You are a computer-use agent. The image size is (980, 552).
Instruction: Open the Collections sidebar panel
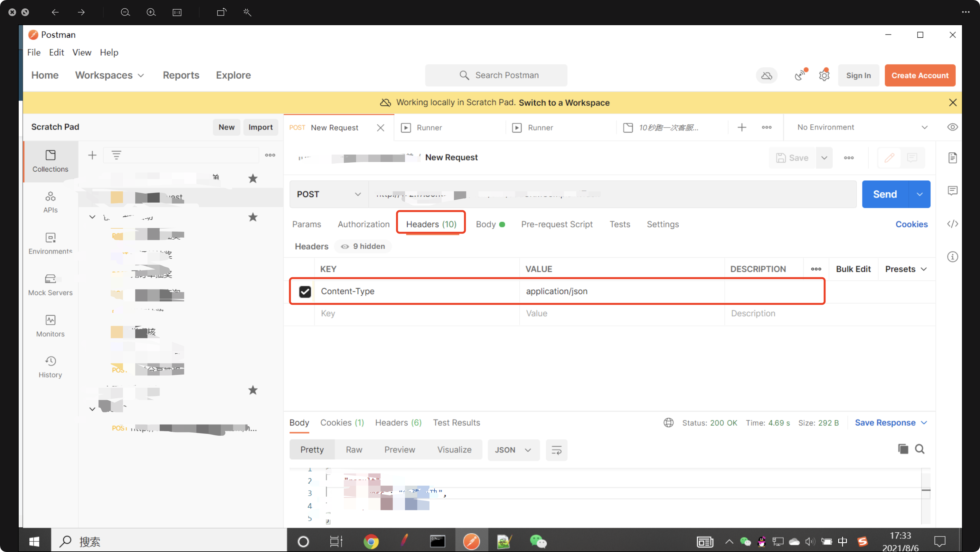click(50, 161)
